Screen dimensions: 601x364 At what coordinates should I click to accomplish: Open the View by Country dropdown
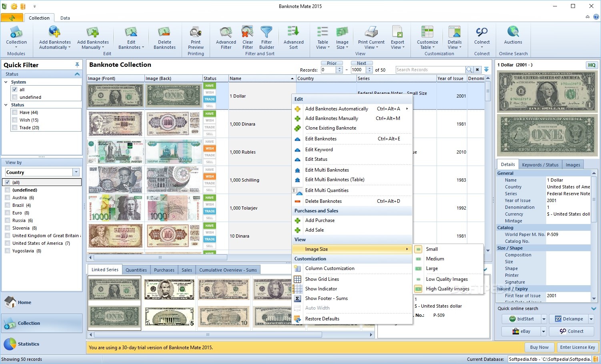[76, 172]
